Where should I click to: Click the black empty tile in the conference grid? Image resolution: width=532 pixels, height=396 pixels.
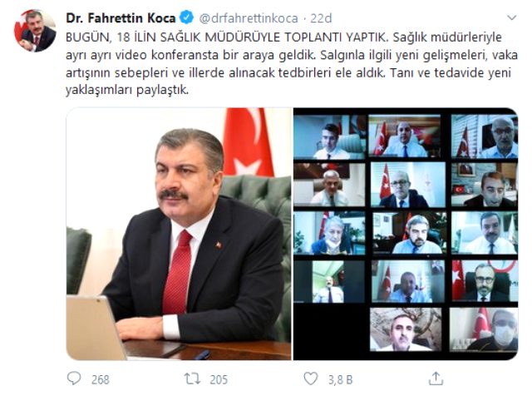click(x=330, y=331)
